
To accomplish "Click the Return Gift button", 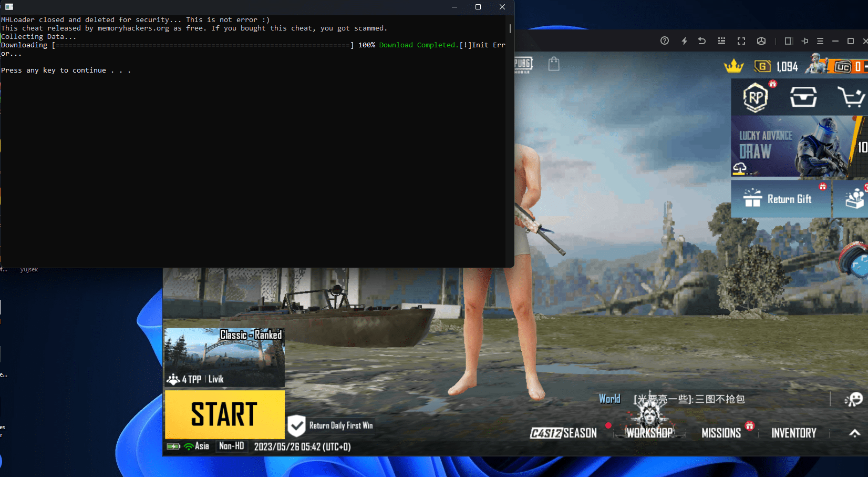I will tap(781, 199).
